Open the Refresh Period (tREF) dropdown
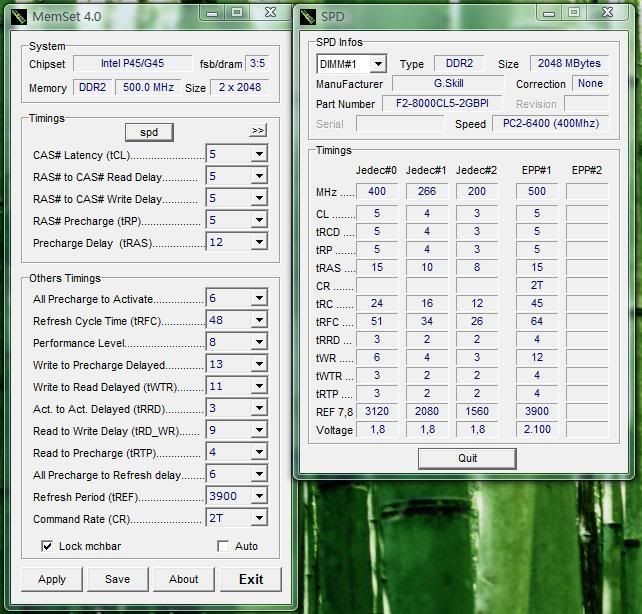The height and width of the screenshot is (614, 642). pos(259,496)
